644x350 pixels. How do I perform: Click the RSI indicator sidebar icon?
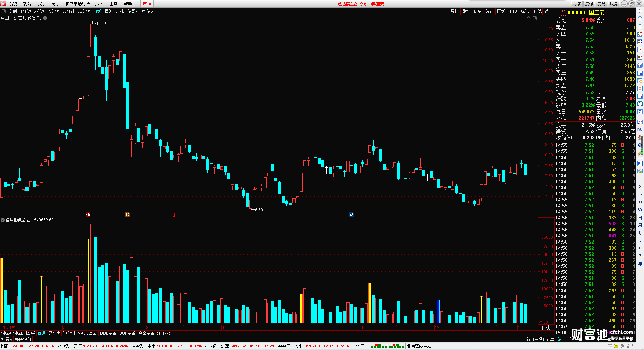click(640, 130)
